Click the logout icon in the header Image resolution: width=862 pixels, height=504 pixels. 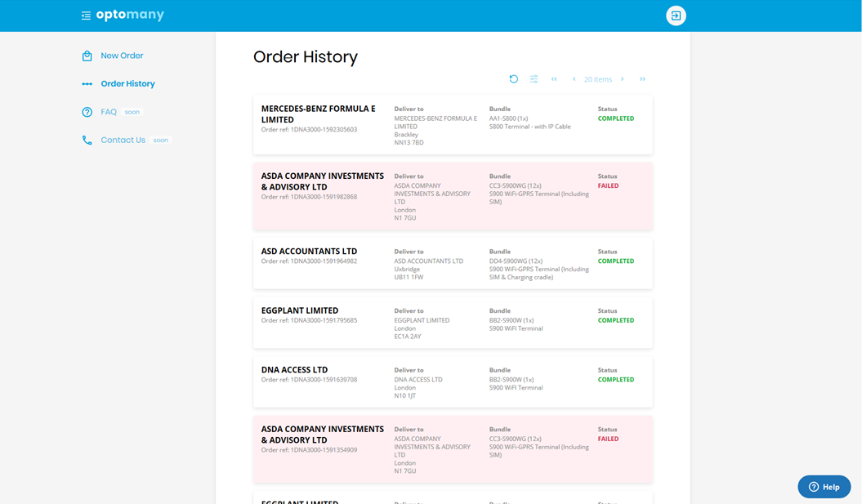click(x=676, y=16)
